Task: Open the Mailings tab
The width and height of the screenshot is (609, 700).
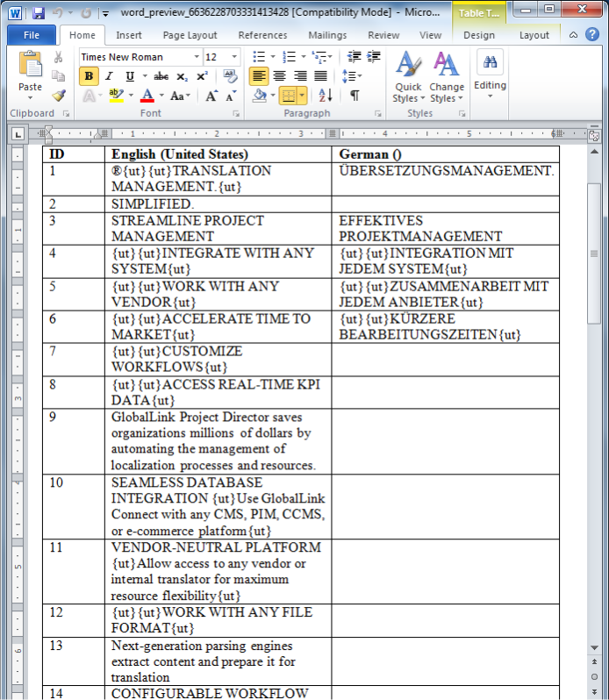Action: click(327, 35)
